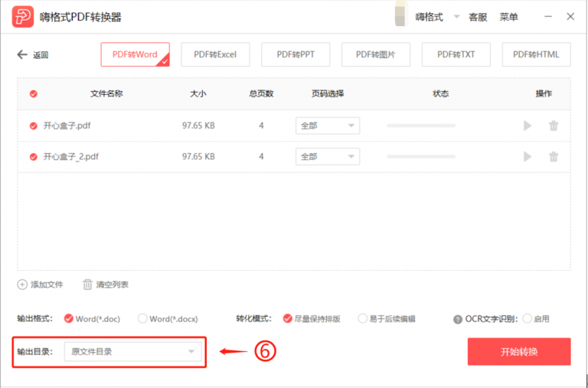Click the 开始转换 button
588x388 pixels.
click(x=519, y=351)
